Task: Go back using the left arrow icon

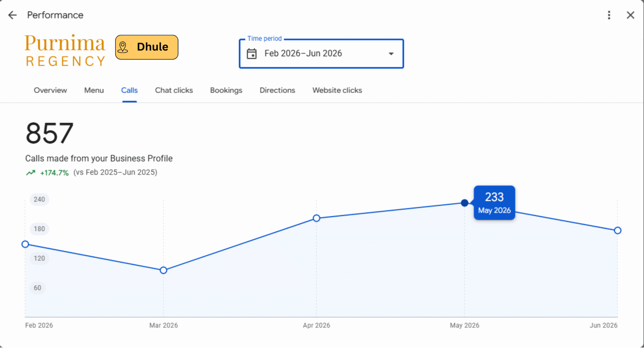Action: pyautogui.click(x=12, y=15)
